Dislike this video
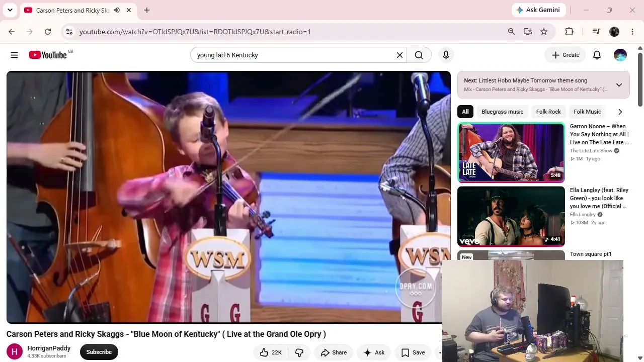Screen dimensions: 644x362 (x=299, y=352)
